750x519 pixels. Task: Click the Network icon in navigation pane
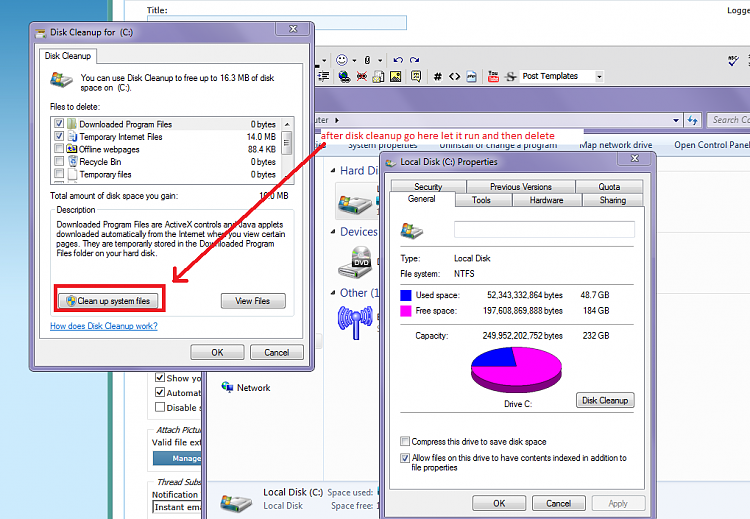coord(227,387)
